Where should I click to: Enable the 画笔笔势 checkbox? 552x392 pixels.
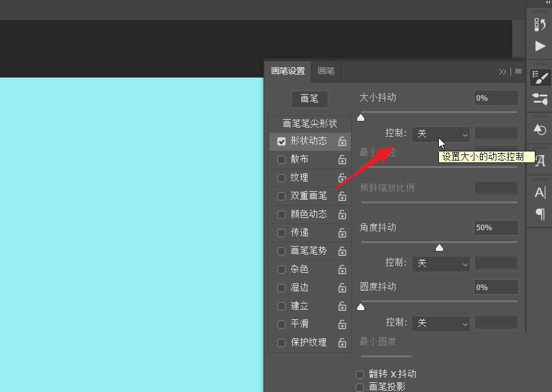pos(281,251)
